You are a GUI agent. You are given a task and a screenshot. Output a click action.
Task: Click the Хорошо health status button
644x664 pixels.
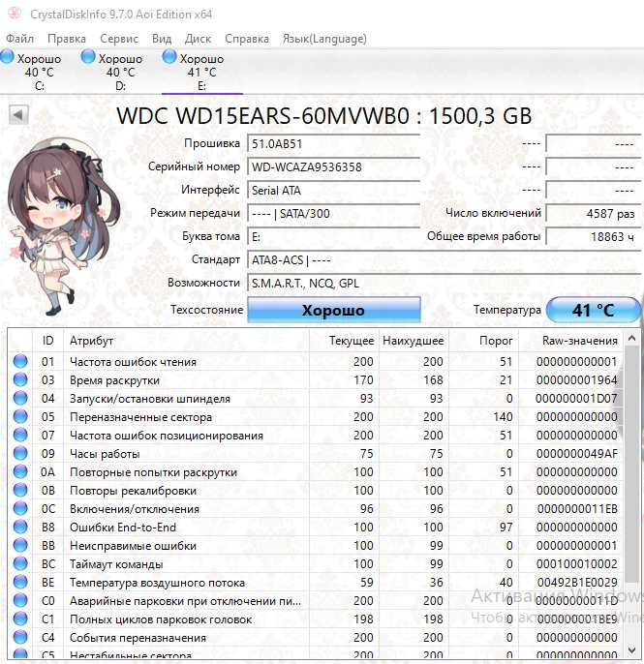coord(334,310)
